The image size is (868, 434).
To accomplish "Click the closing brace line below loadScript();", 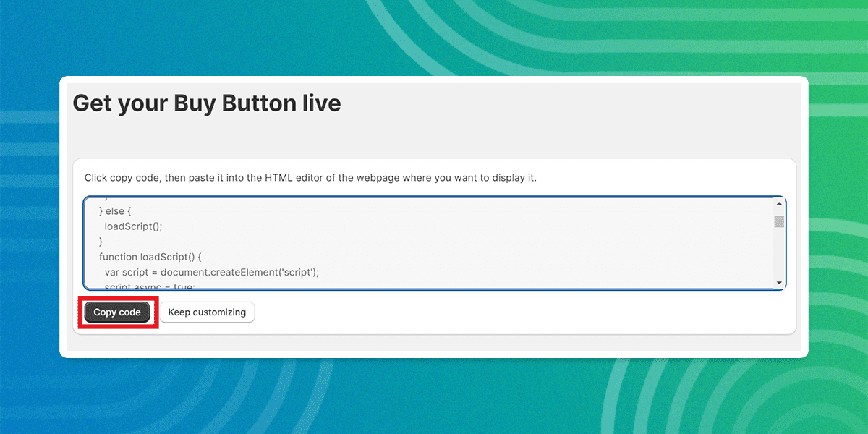I will [101, 241].
